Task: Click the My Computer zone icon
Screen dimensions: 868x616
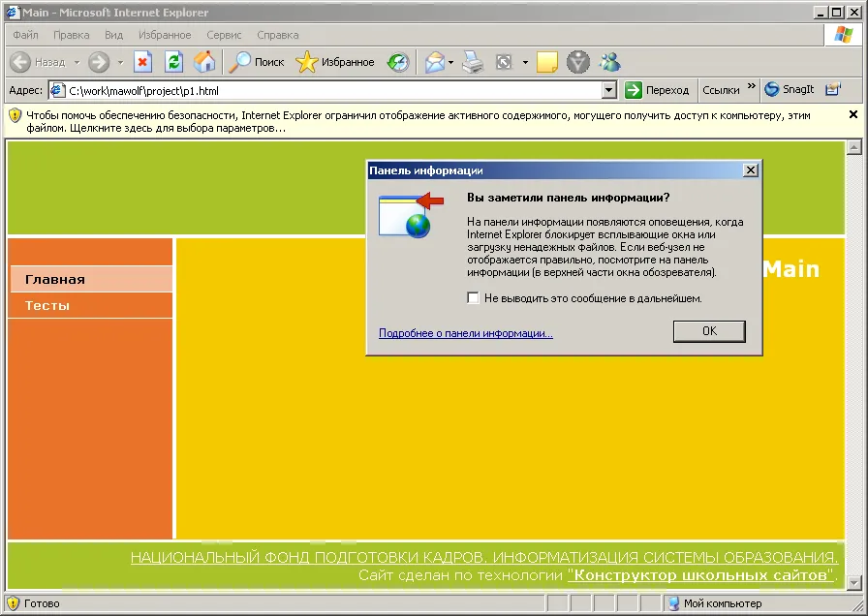Action: (673, 603)
